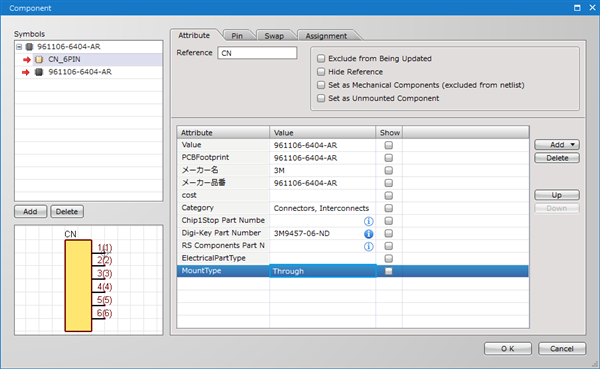Check Set as Unmounted Component

click(x=321, y=98)
